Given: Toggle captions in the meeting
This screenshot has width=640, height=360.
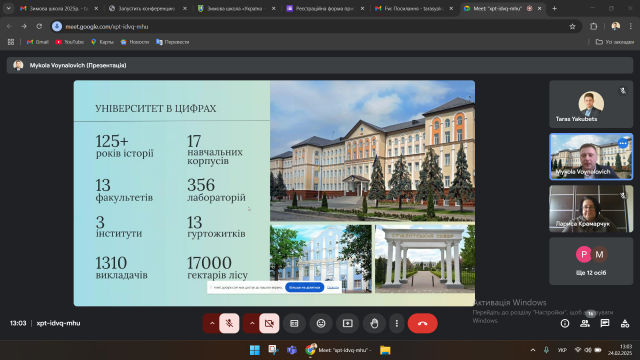Looking at the screenshot, I should [x=294, y=323].
